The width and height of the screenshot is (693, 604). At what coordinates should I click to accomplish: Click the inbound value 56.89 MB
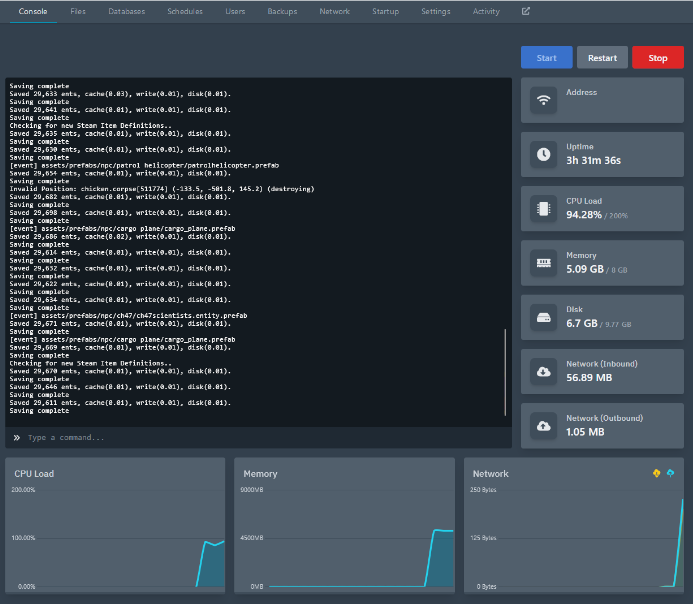[x=589, y=378]
